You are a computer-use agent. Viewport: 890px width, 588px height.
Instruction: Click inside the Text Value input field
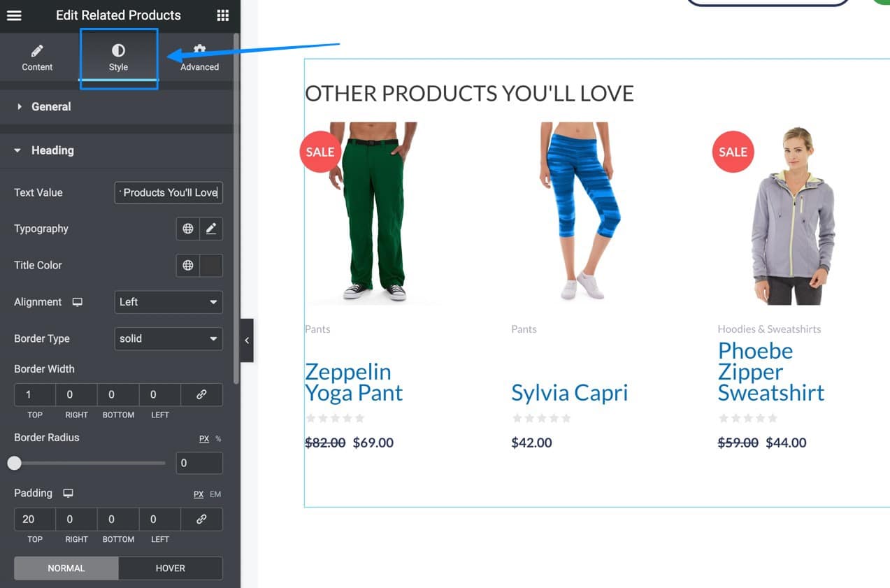168,193
